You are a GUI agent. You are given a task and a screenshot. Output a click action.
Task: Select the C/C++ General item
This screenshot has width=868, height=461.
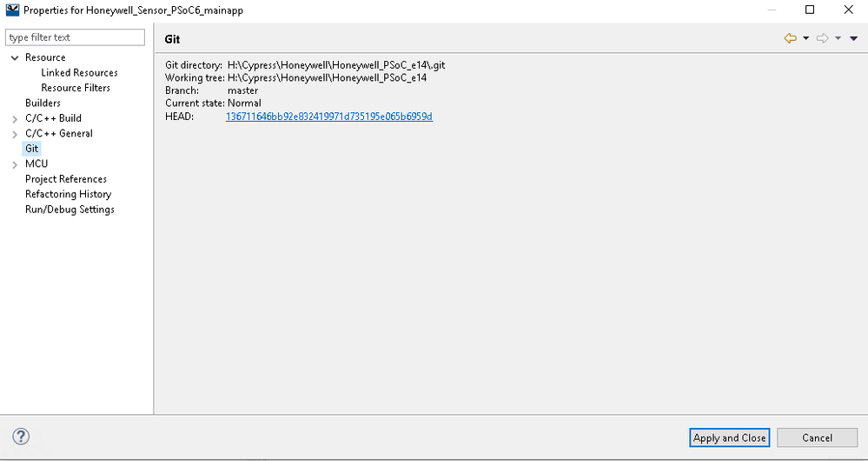[59, 134]
